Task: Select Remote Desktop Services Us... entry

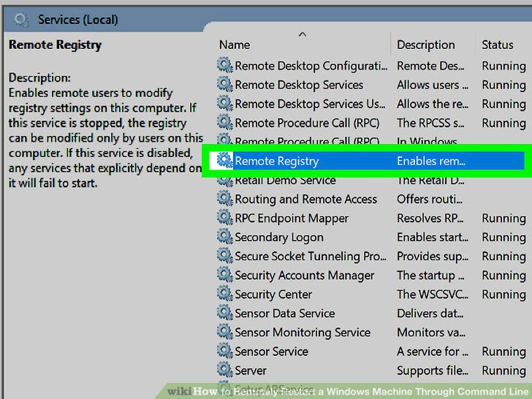Action: (310, 104)
